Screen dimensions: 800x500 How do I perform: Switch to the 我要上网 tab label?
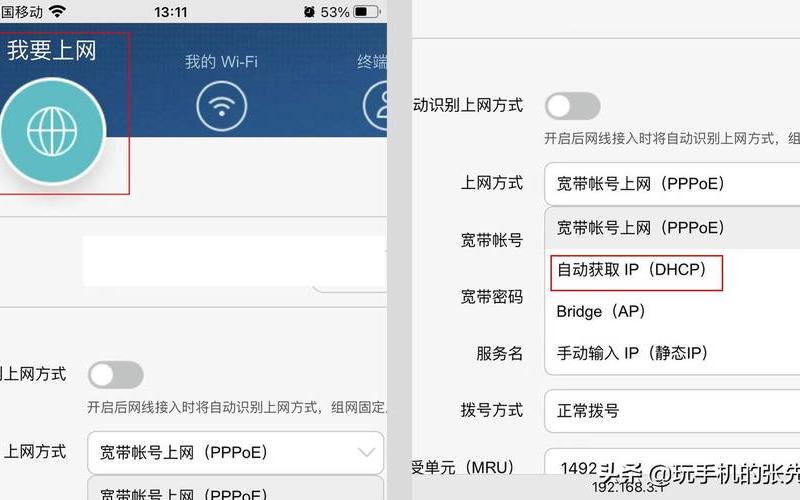[x=52, y=51]
